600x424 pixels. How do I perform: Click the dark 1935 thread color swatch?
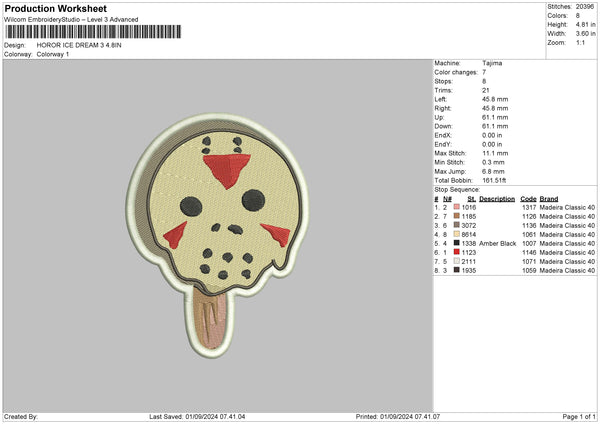(x=457, y=270)
